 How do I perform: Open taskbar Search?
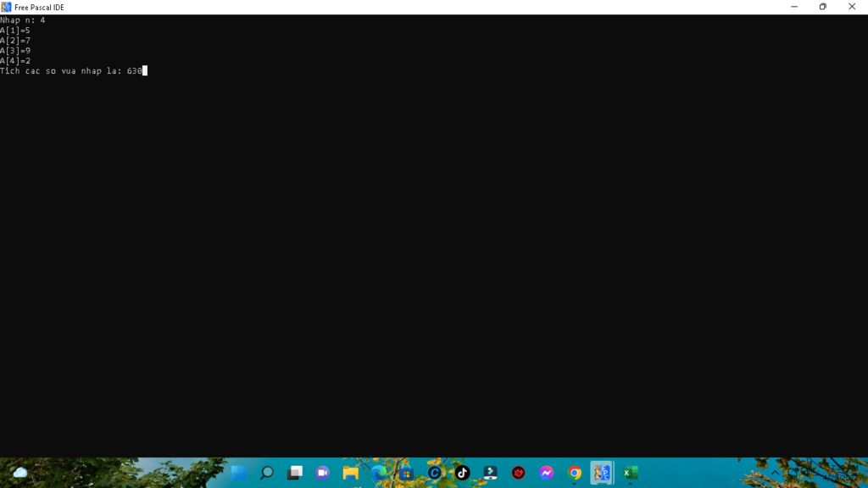point(267,473)
